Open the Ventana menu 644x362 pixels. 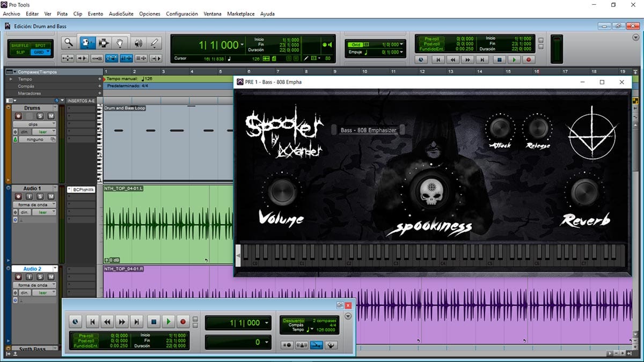[213, 13]
